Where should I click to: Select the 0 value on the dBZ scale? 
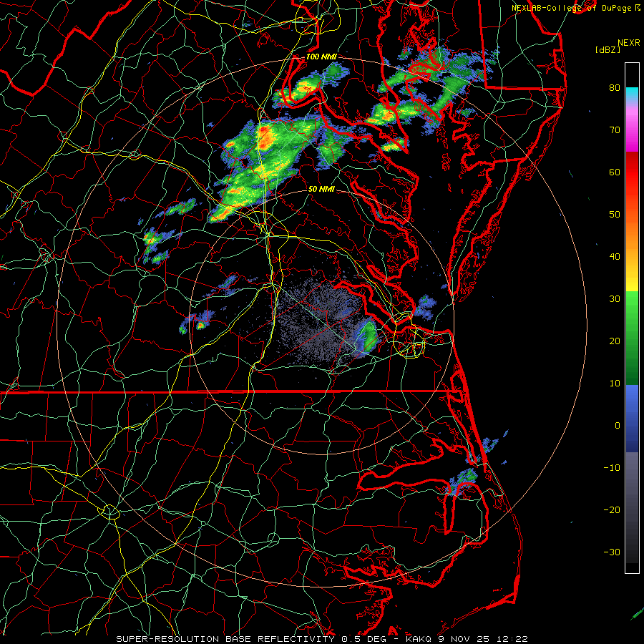point(618,426)
